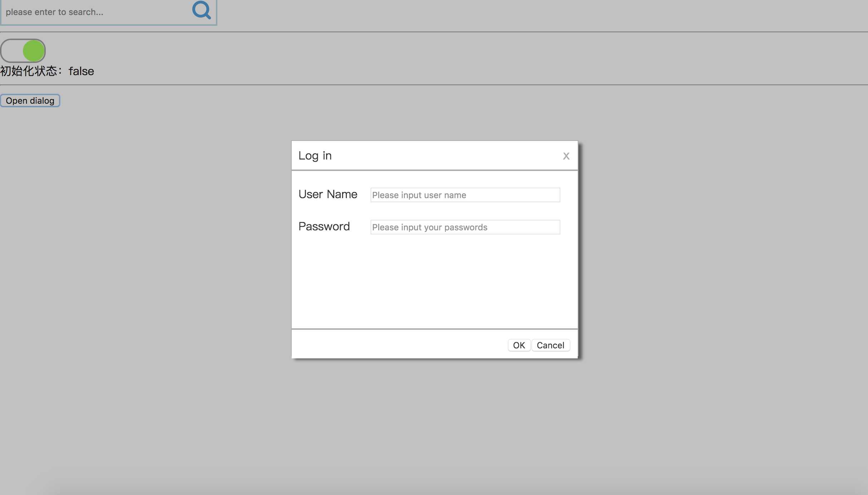Close the Log in dialog with x
Viewport: 868px width, 495px height.
click(x=566, y=156)
